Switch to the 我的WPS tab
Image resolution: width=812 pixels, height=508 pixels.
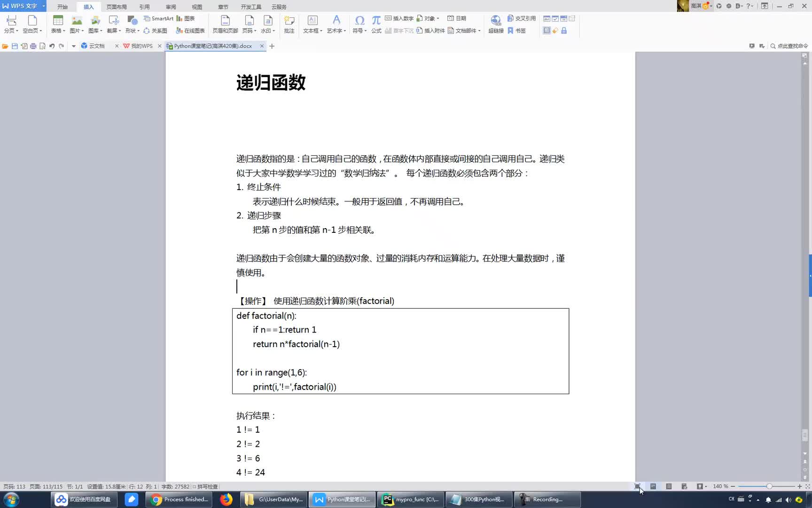[x=141, y=46]
